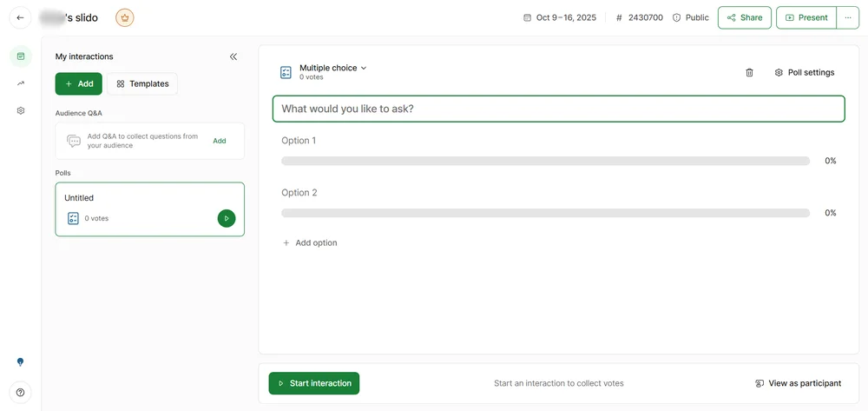This screenshot has height=411, width=868.
Task: Delete the poll with trash icon
Action: pyautogui.click(x=749, y=73)
